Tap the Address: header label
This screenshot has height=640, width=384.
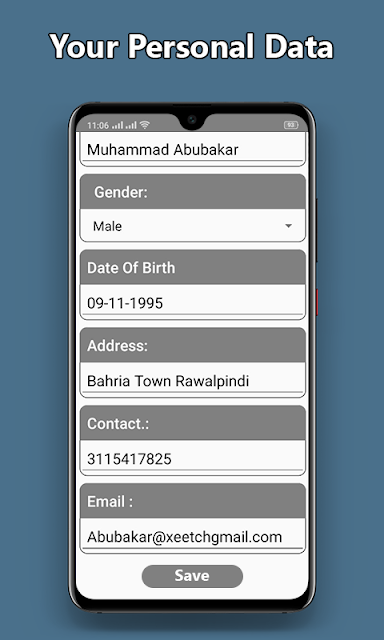[118, 346]
